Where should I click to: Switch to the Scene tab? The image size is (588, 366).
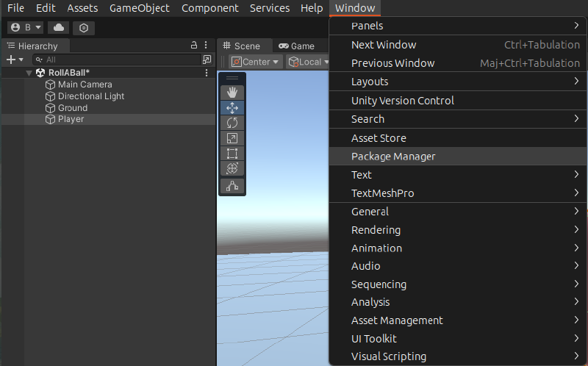[x=245, y=46]
